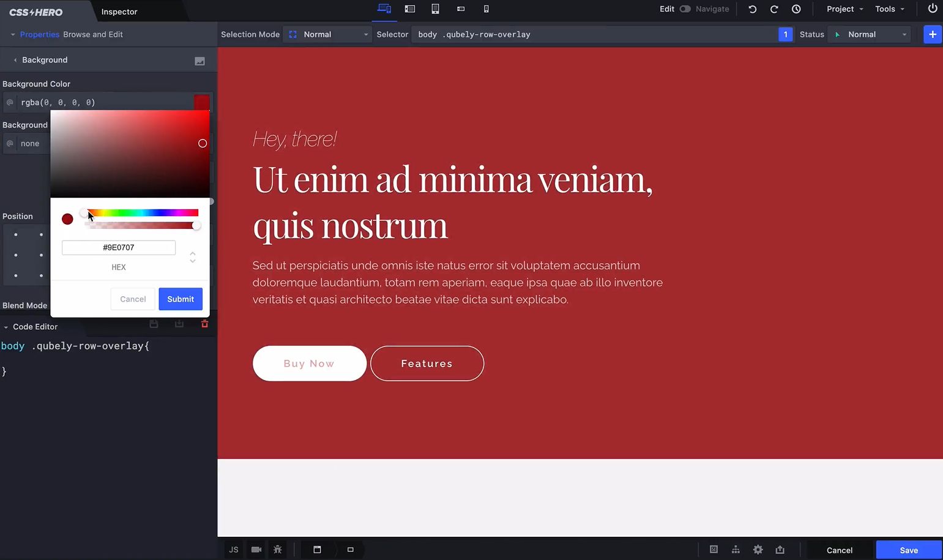
Task: Collapse the Code Editor section
Action: click(6, 326)
